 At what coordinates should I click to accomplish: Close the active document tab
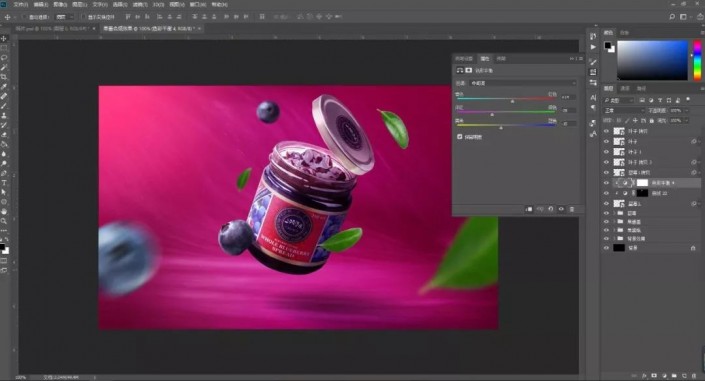coord(199,28)
